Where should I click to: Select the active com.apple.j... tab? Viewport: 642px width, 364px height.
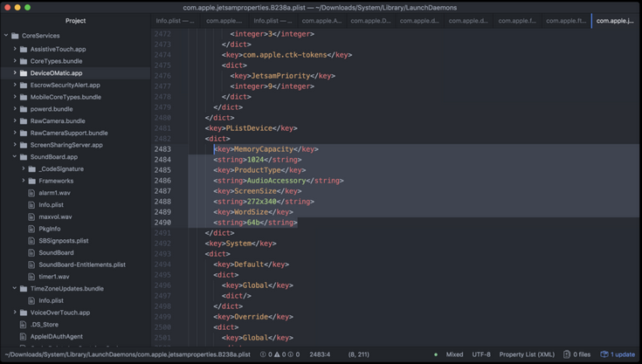[616, 21]
